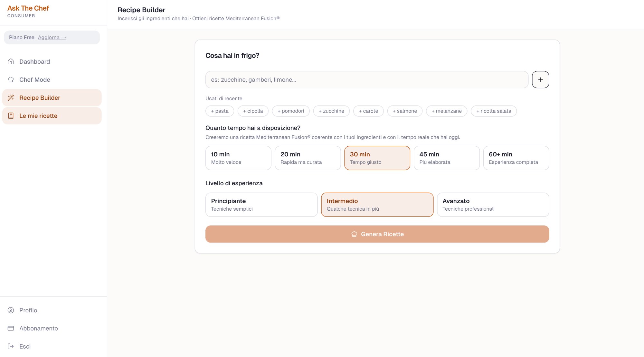Open Le mie ricette section
This screenshot has width=644, height=357.
click(38, 115)
